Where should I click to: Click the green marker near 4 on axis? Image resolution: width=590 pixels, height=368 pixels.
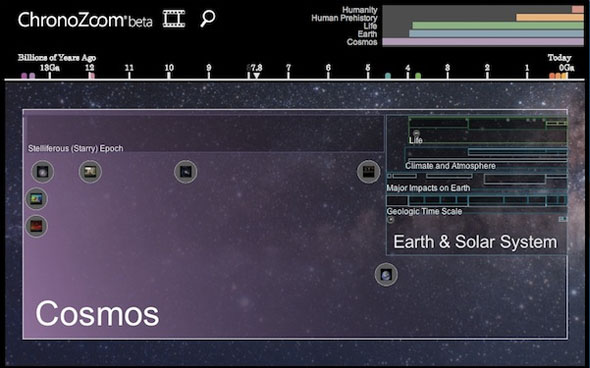tap(418, 76)
